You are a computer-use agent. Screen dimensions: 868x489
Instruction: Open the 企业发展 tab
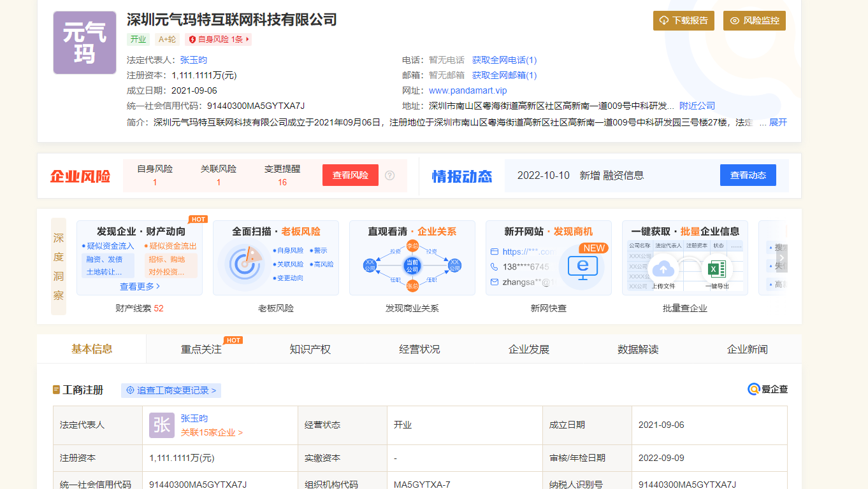529,349
